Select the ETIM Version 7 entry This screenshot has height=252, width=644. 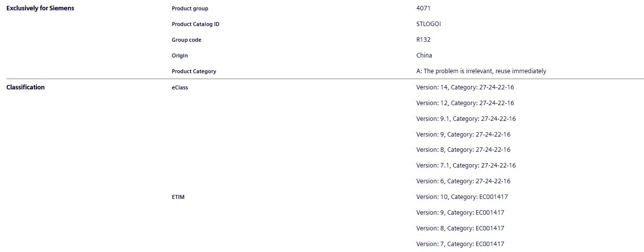click(x=460, y=244)
